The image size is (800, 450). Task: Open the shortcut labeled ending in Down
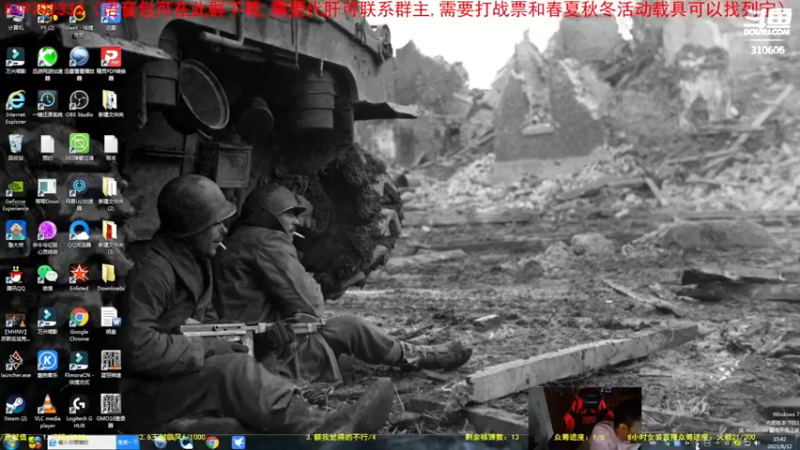[x=47, y=191]
